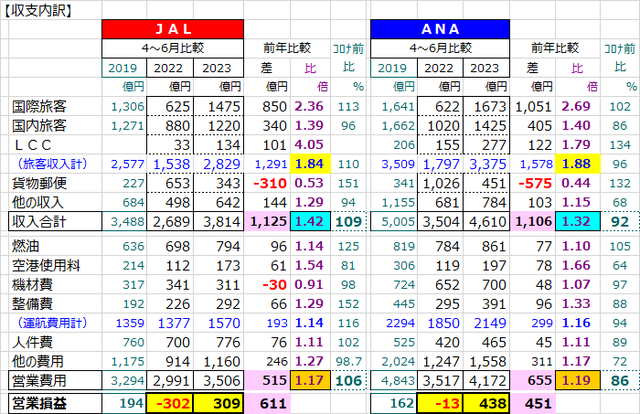The image size is (640, 414).
Task: Click the JAL LCC ratio 4.05
Action: [309, 145]
